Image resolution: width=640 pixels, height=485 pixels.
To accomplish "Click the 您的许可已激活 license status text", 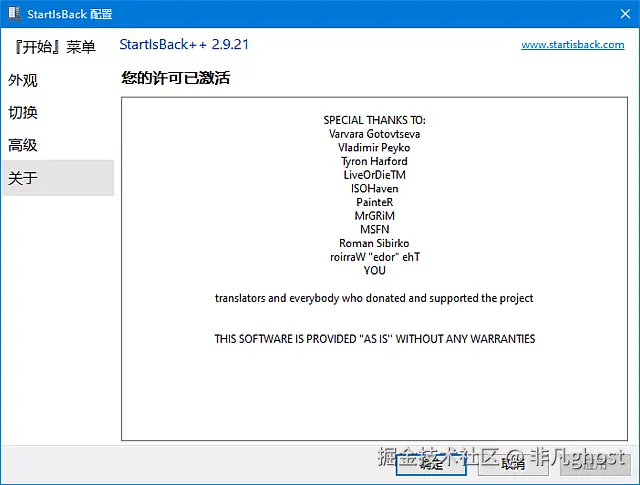I will pyautogui.click(x=176, y=78).
